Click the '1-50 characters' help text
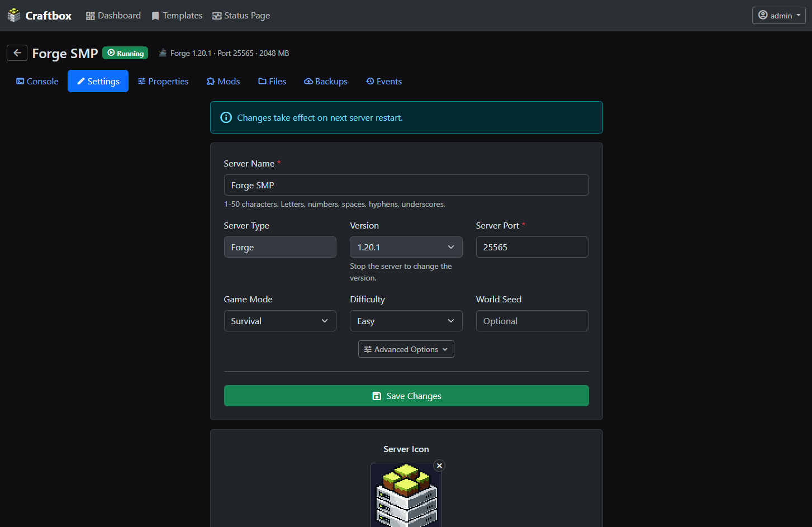The width and height of the screenshot is (812, 527). coord(335,204)
